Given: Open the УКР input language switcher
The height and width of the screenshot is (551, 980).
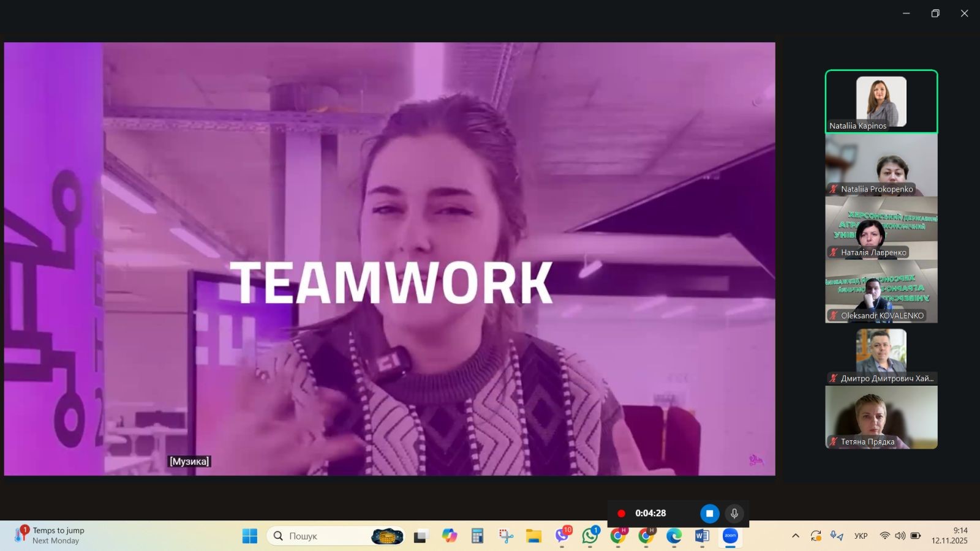Looking at the screenshot, I should click(x=861, y=536).
